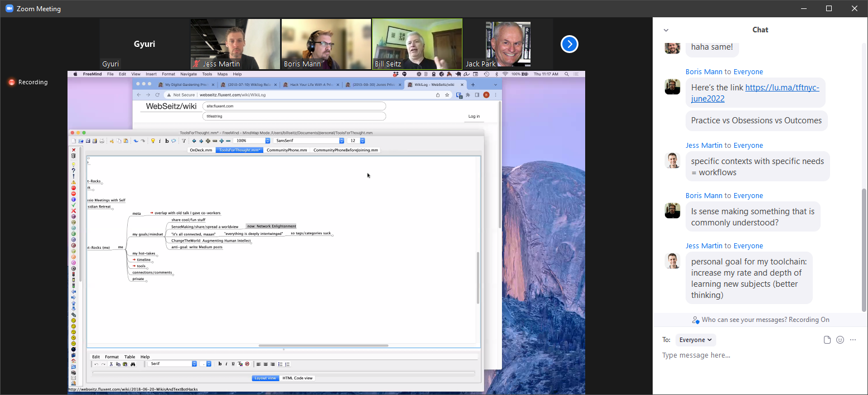The image size is (868, 395).
Task: Click Boris Mann's avatar beside lu.ma link message
Action: click(x=673, y=86)
